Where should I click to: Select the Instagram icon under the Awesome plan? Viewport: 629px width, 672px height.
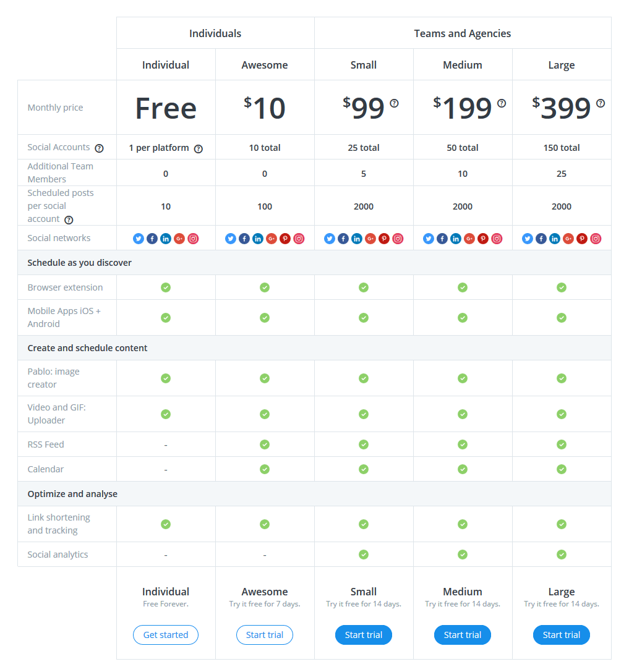coord(298,238)
